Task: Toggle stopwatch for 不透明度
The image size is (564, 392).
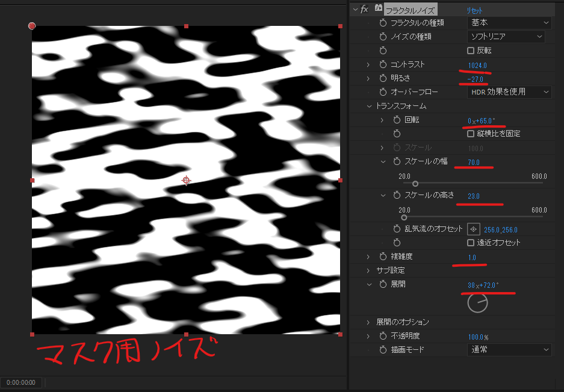Action: [x=383, y=336]
